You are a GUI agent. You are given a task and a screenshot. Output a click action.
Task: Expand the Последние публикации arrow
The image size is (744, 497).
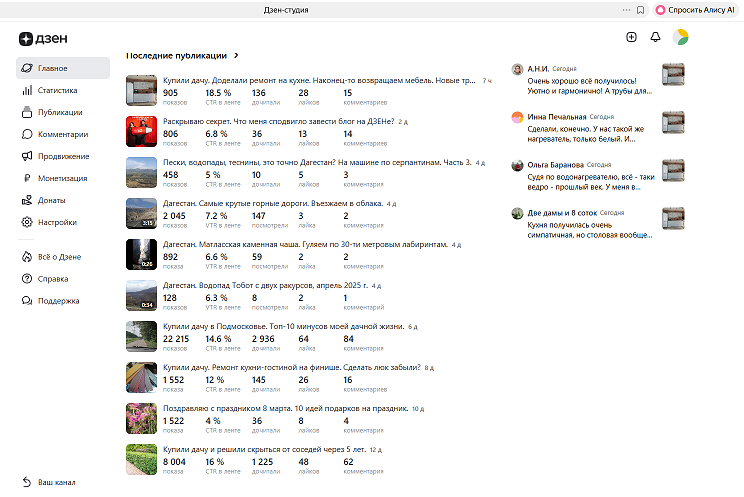pyautogui.click(x=236, y=56)
